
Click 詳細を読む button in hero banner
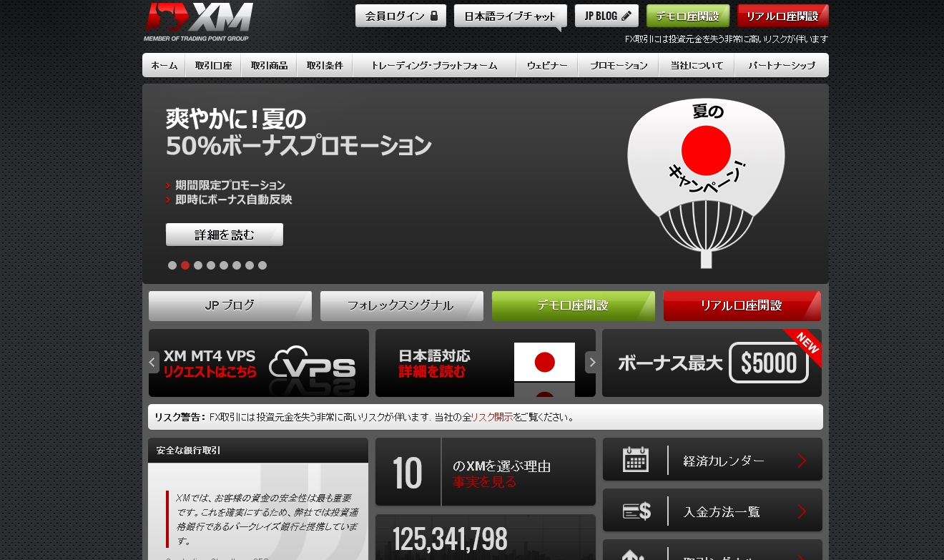[225, 235]
